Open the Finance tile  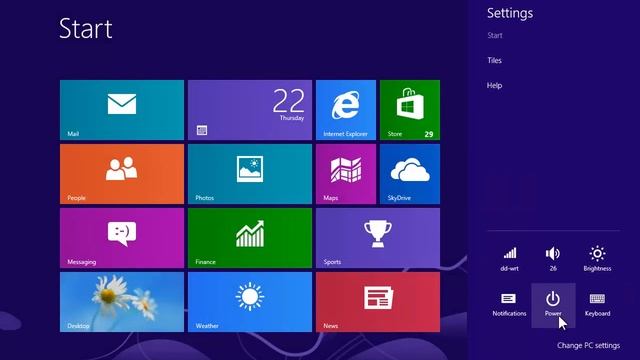250,238
